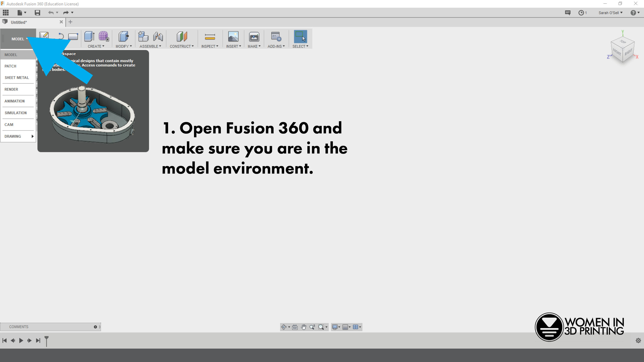Open the job status clock icon
The height and width of the screenshot is (362, 644).
tap(581, 13)
